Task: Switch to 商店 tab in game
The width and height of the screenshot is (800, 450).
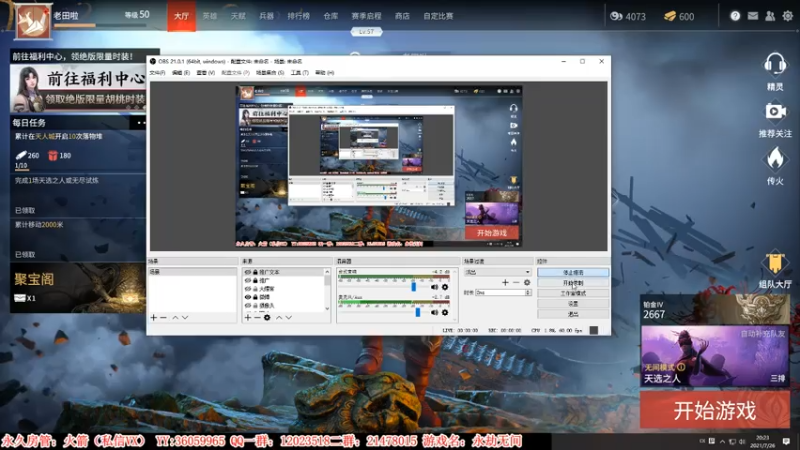Action: [402, 16]
